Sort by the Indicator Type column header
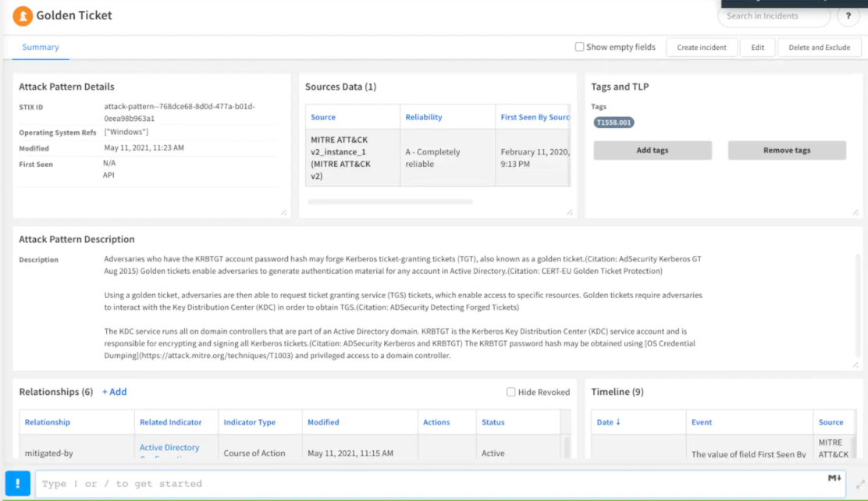 [x=249, y=422]
